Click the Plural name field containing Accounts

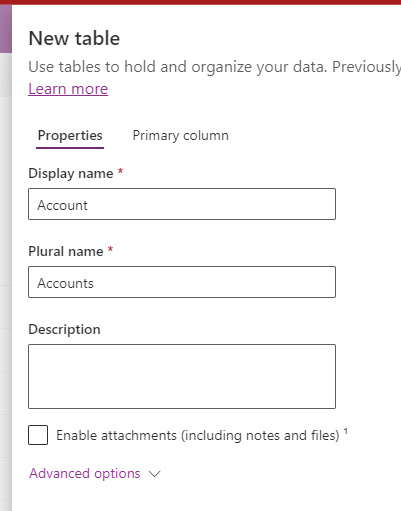182,282
